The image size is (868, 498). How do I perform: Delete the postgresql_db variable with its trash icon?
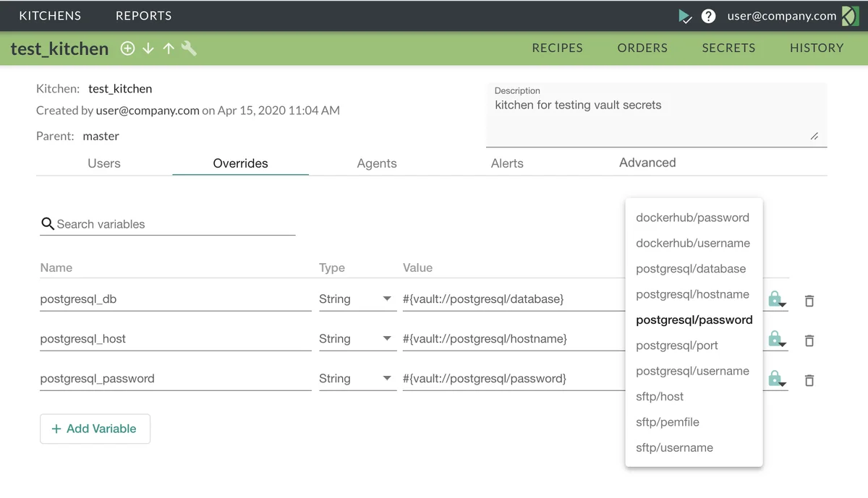click(x=809, y=301)
